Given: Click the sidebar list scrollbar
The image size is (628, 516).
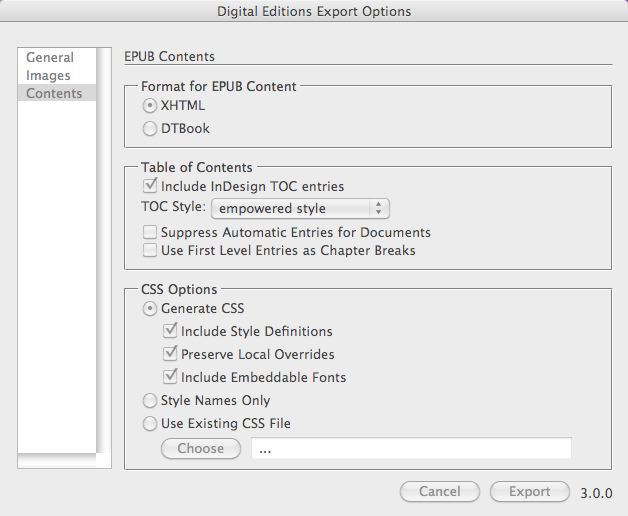Looking at the screenshot, I should [x=103, y=250].
